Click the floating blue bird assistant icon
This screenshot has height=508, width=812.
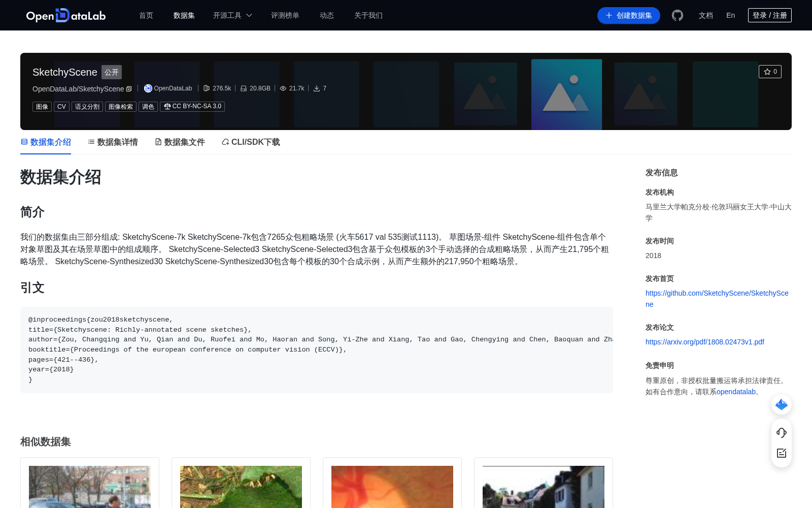[782, 404]
